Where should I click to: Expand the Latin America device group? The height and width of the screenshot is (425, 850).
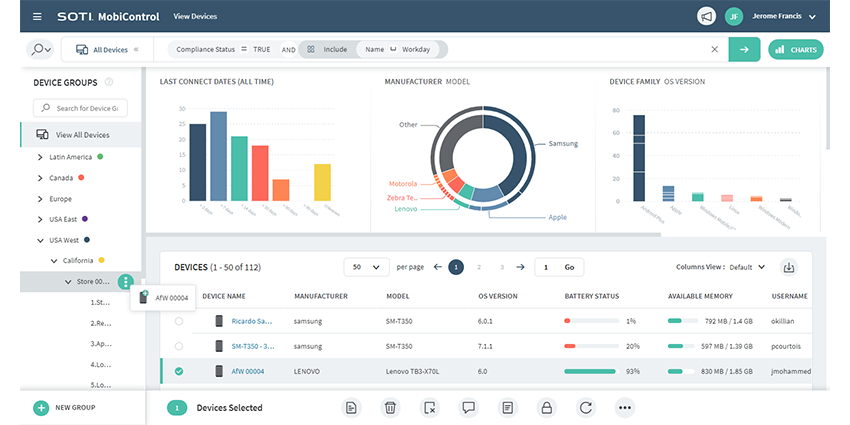(x=40, y=157)
